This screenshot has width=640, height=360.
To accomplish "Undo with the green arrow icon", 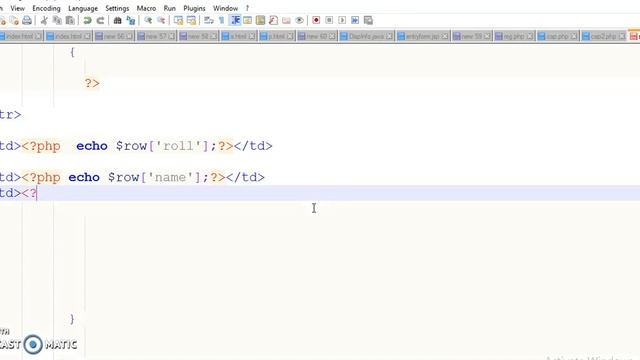I will (x=87, y=20).
